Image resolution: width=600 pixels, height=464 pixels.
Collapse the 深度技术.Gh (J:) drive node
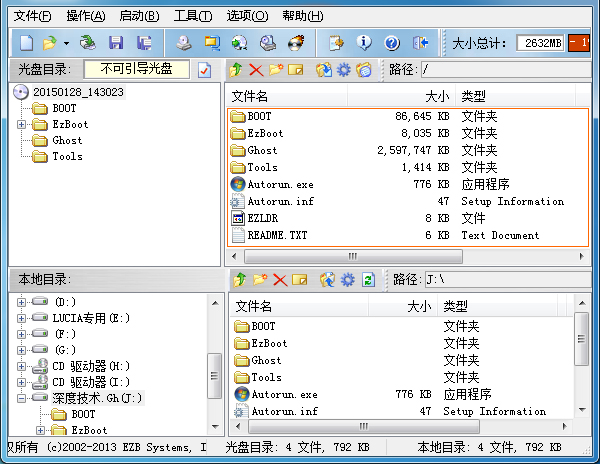21,398
